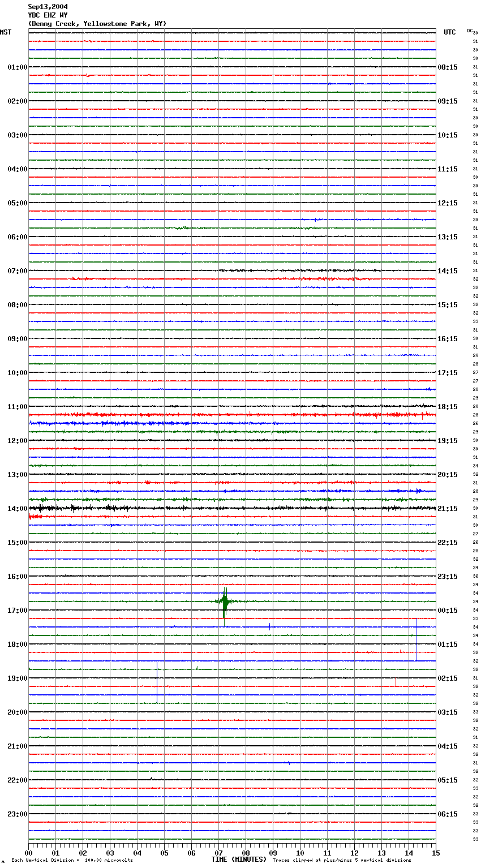Click the "DC" offset column header
This screenshot has height=868, width=481.
coord(470,31)
